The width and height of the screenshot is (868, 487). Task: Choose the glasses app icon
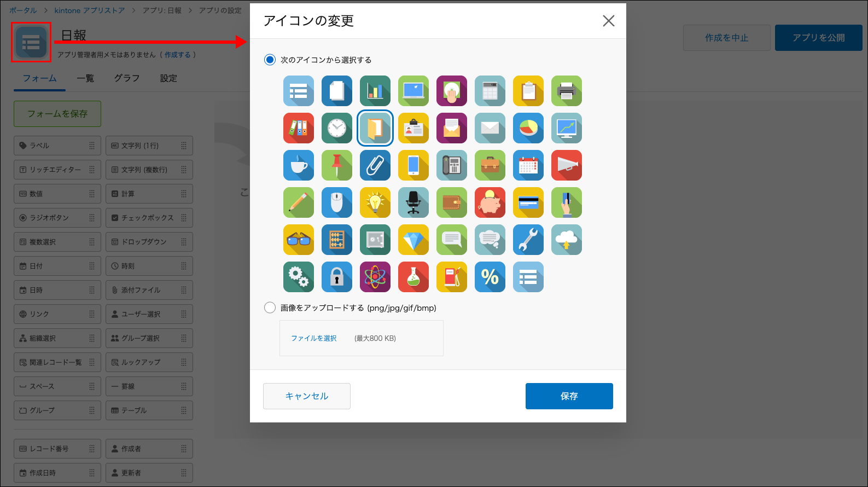(x=299, y=240)
